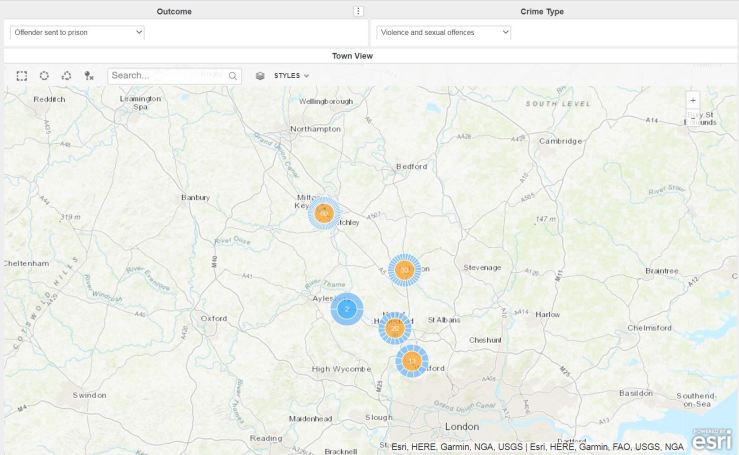This screenshot has height=455, width=739.
Task: Open the Outcome dropdown
Action: 77,33
